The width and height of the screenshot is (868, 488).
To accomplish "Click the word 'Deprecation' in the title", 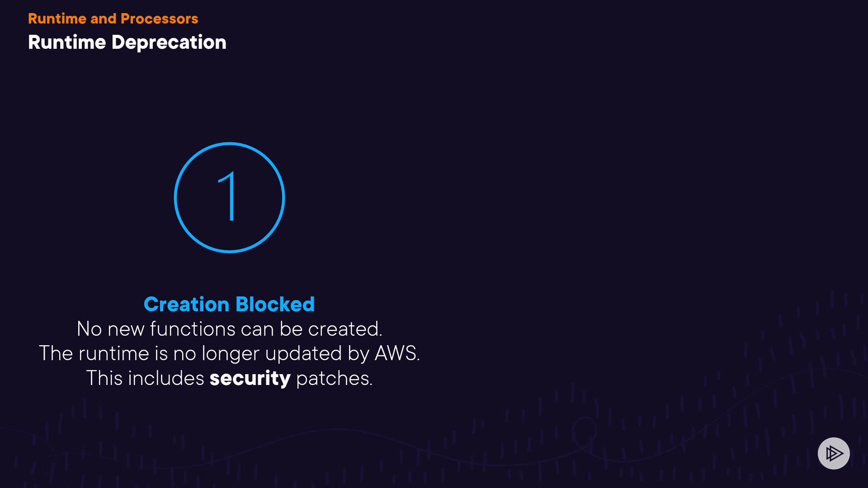I will tap(169, 42).
